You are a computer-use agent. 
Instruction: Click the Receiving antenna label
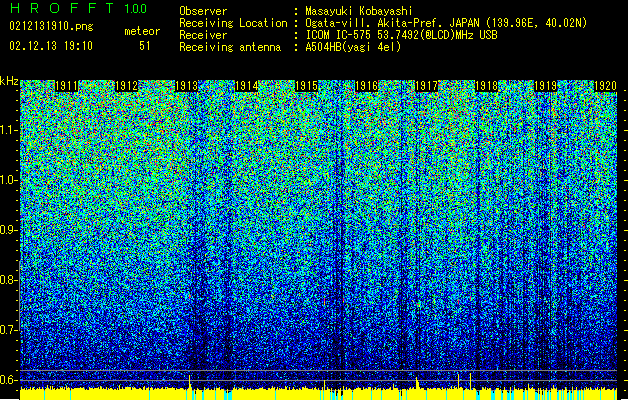230,47
